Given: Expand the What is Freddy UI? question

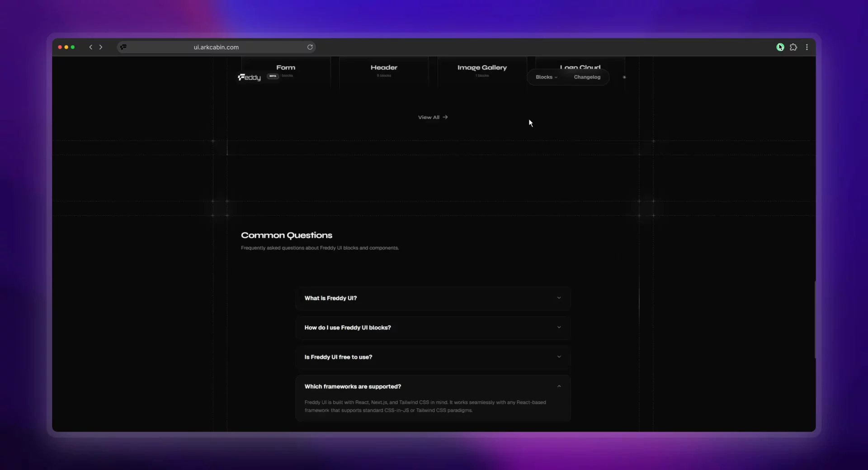Looking at the screenshot, I should pos(433,298).
